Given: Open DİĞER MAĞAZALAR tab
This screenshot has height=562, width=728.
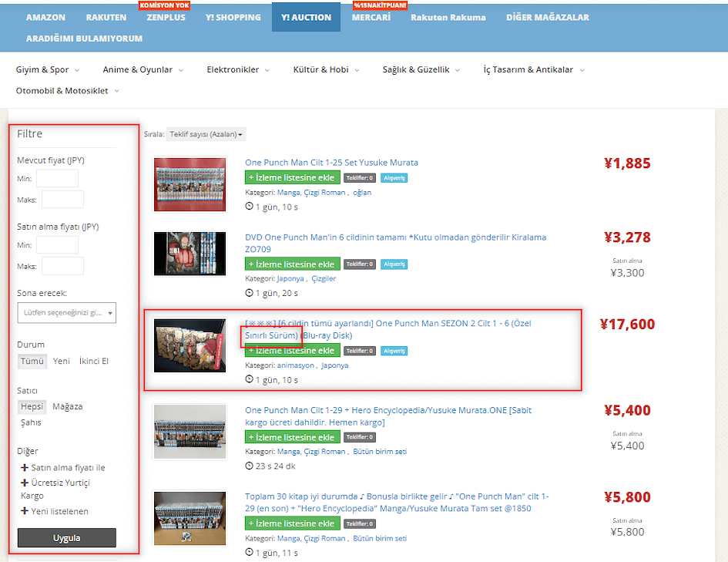Looking at the screenshot, I should 548,18.
